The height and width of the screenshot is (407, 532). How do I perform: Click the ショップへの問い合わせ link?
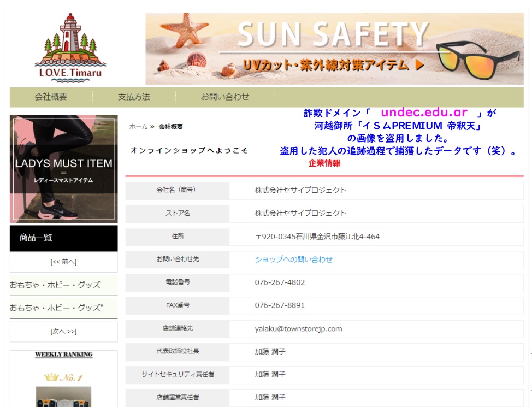click(293, 259)
